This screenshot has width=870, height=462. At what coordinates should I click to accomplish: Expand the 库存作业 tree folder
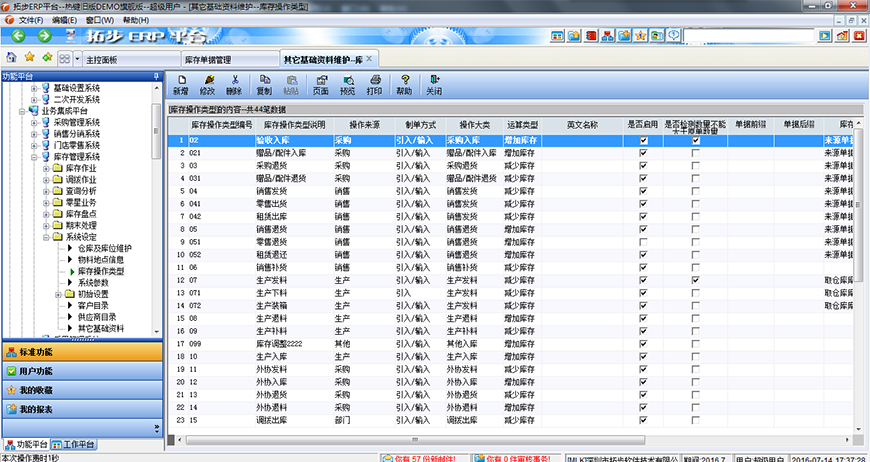tap(46, 167)
